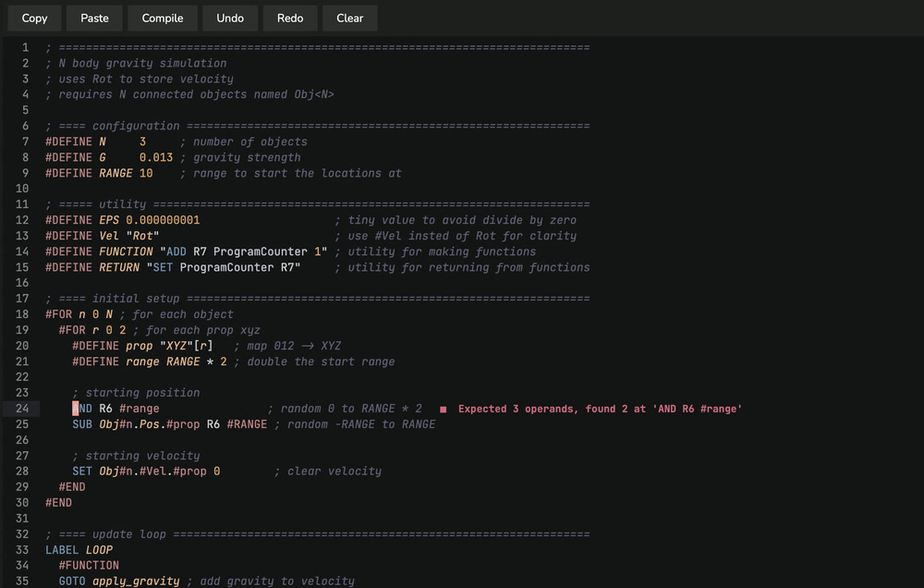
Task: Click the 'configuration' section header comment
Action: (318, 126)
